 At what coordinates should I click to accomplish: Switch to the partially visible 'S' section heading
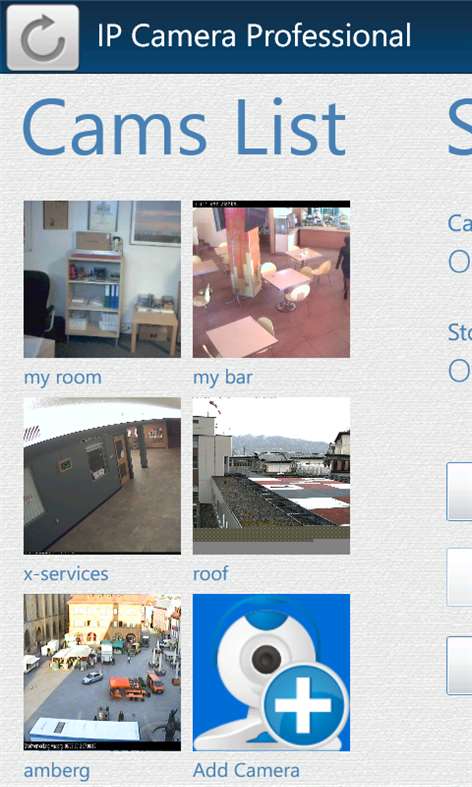click(x=459, y=127)
